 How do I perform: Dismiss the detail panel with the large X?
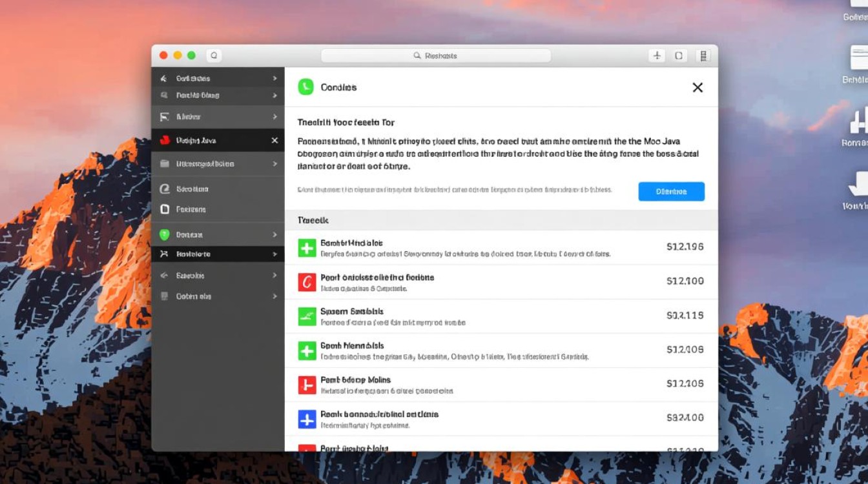coord(697,88)
